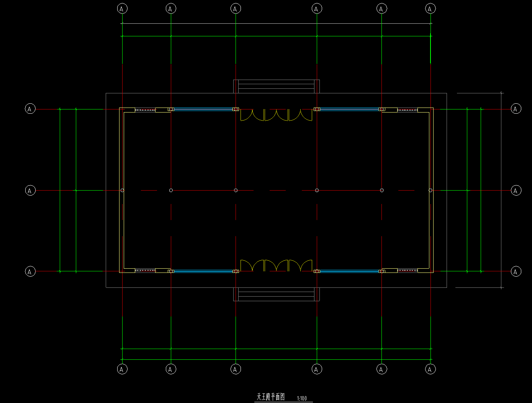Viewport: 532px width, 403px height.
Task: Select the top-right grid axis bubble
Action: coord(430,8)
